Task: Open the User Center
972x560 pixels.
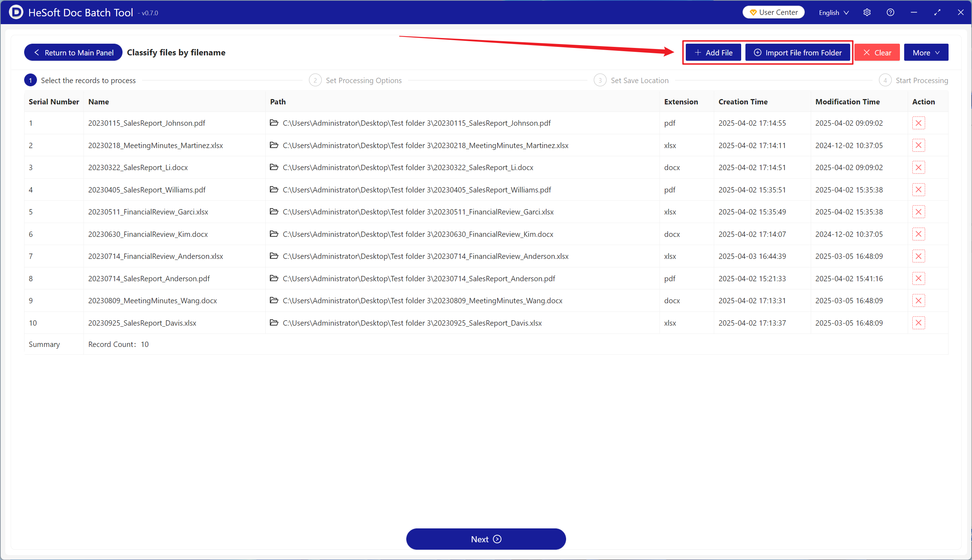Action: 773,12
